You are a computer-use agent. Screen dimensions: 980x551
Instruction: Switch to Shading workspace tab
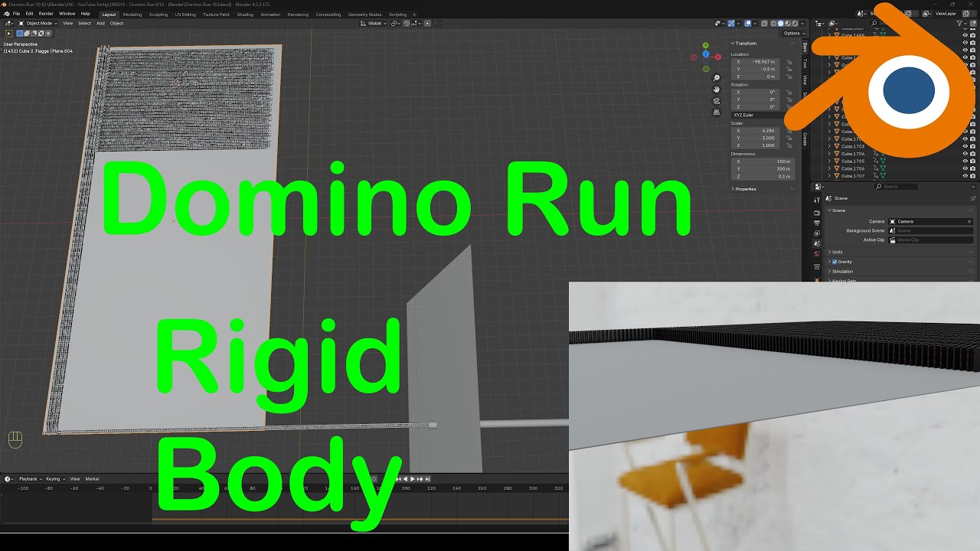click(245, 14)
